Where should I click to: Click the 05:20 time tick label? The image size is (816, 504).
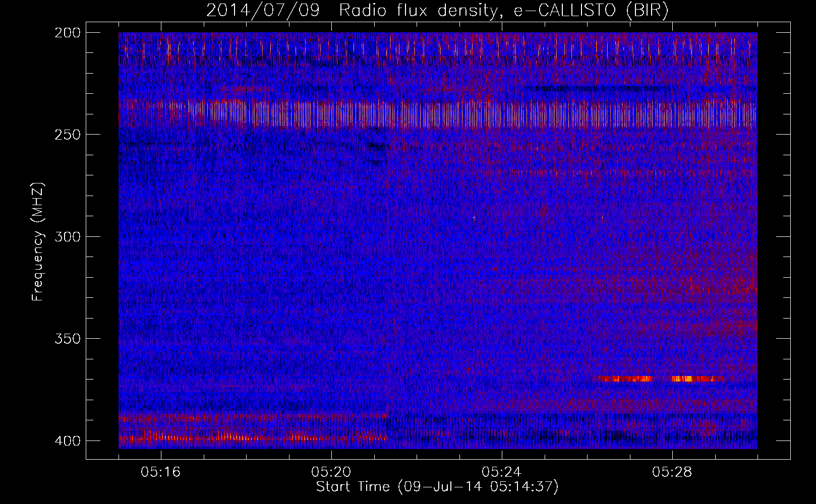(331, 472)
